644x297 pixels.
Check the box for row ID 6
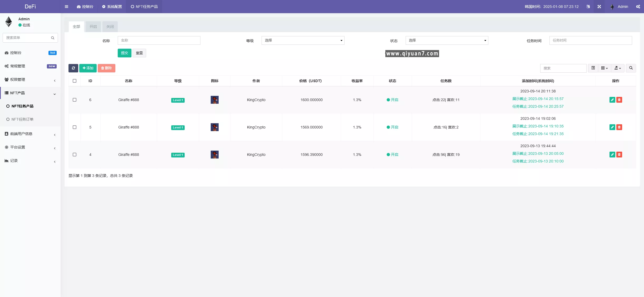click(75, 100)
